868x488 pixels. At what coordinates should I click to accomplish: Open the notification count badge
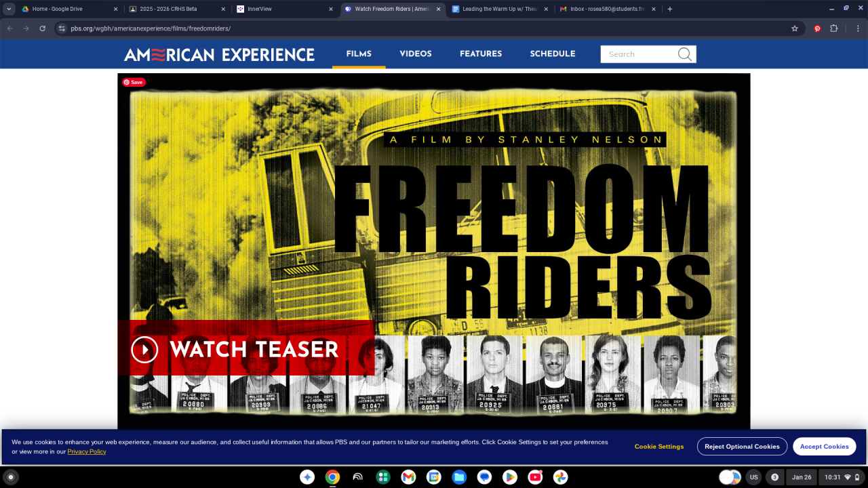point(774,477)
